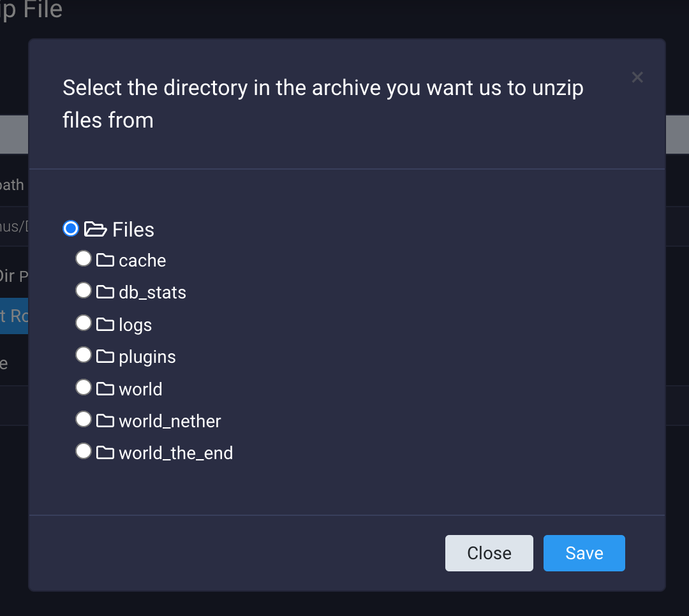
Task: Click the Files root folder label
Action: tap(133, 230)
